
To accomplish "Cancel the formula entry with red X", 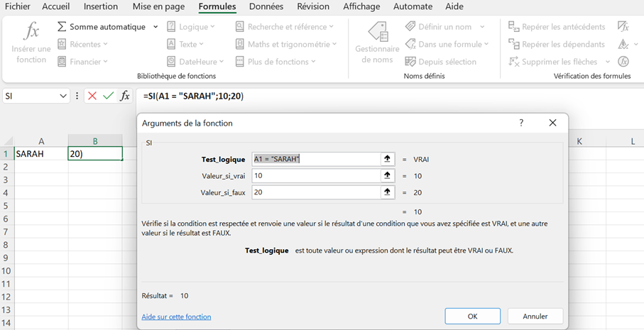I will pos(92,96).
